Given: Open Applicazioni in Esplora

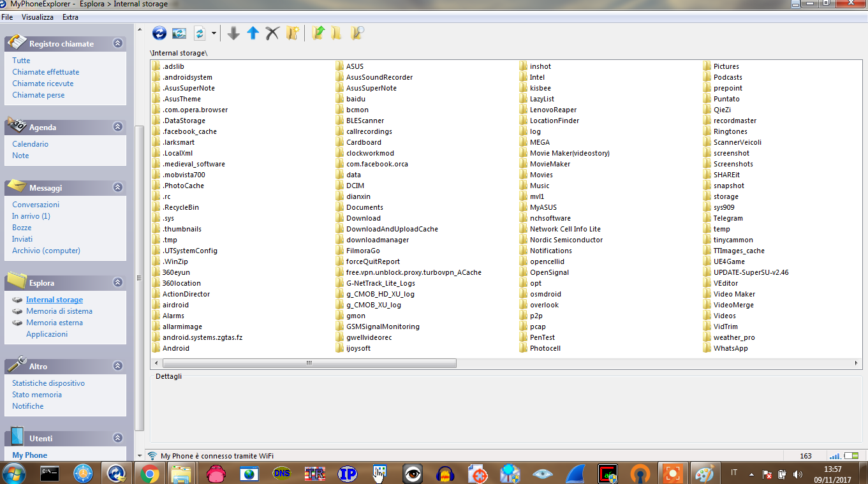Looking at the screenshot, I should click(47, 334).
